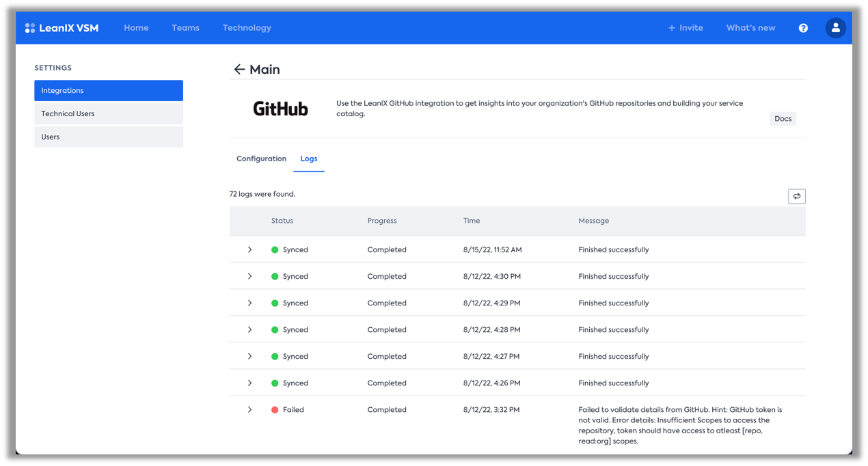Click the Invite button
868x466 pixels.
click(686, 28)
